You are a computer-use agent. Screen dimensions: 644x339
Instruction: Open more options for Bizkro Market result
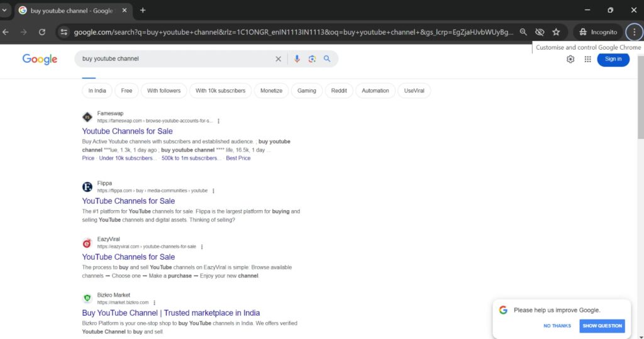click(155, 303)
